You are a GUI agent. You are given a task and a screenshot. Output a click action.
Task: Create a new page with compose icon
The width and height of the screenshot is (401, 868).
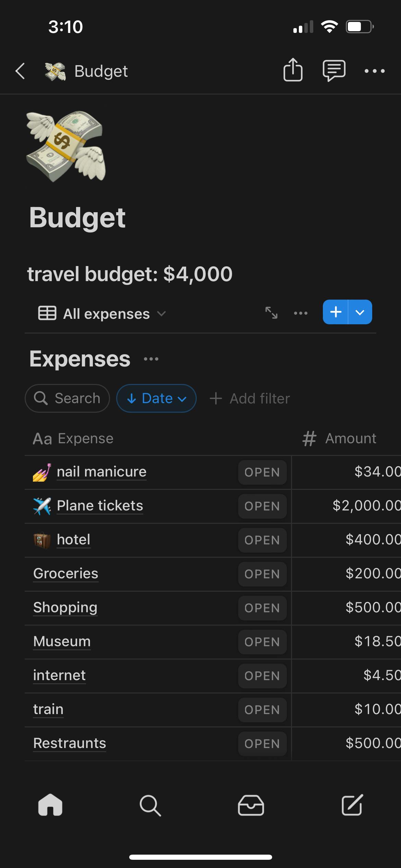pyautogui.click(x=352, y=805)
